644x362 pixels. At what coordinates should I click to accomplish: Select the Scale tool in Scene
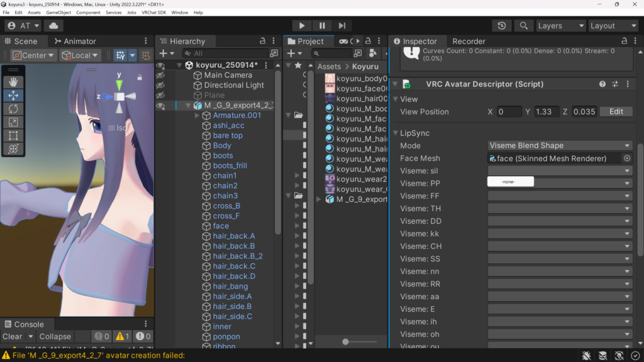point(13,122)
